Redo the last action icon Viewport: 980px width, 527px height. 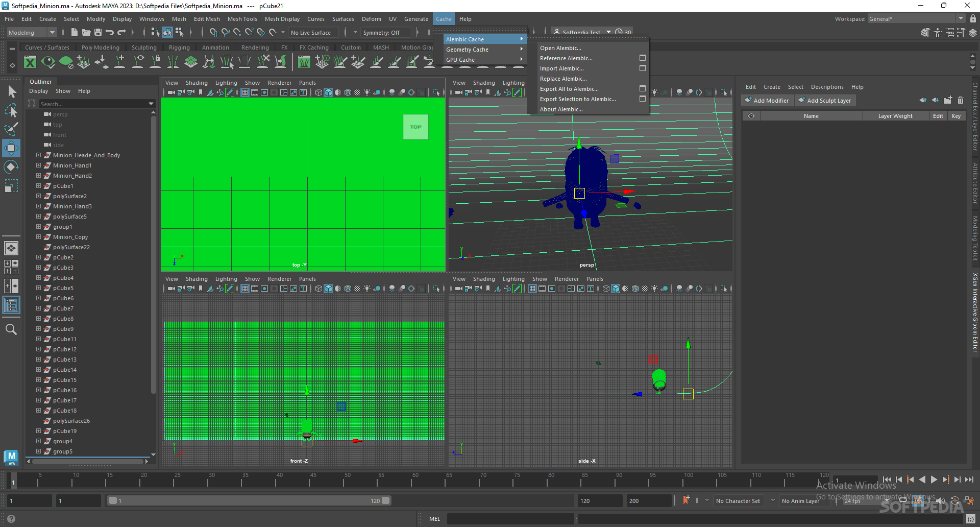[121, 32]
